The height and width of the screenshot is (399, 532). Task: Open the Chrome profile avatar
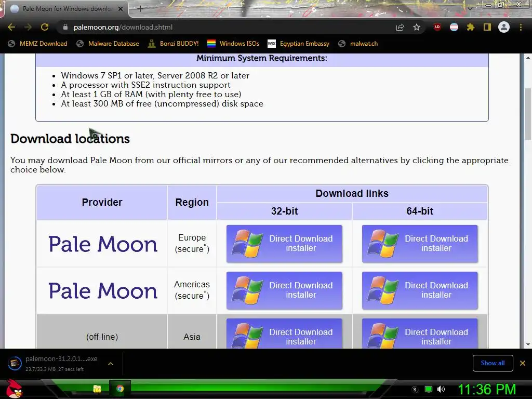tap(504, 27)
